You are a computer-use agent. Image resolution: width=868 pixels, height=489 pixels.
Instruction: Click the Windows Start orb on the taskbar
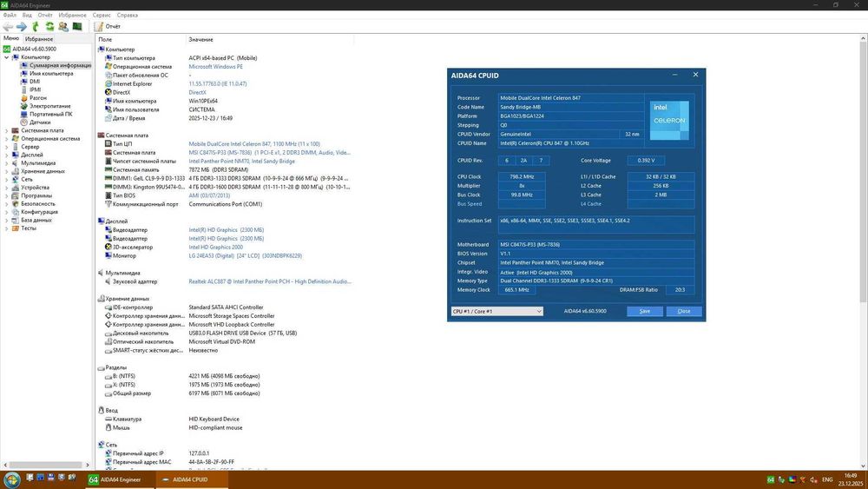tap(11, 479)
